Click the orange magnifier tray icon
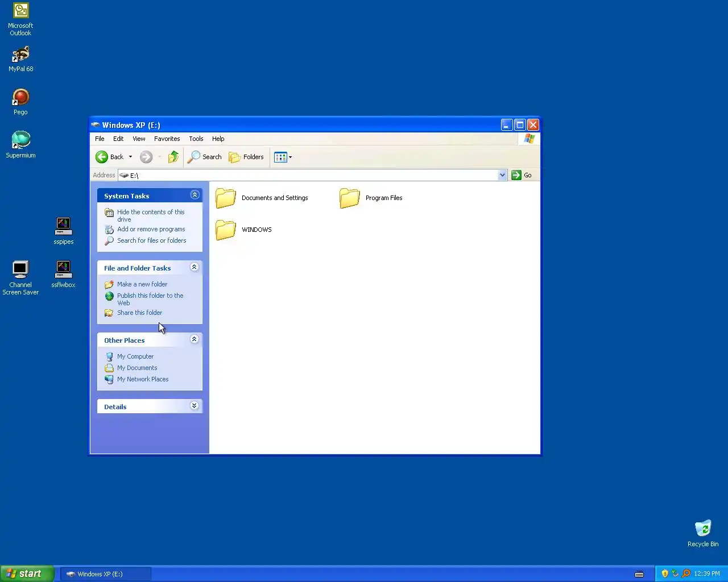The width and height of the screenshot is (728, 582). 686,573
